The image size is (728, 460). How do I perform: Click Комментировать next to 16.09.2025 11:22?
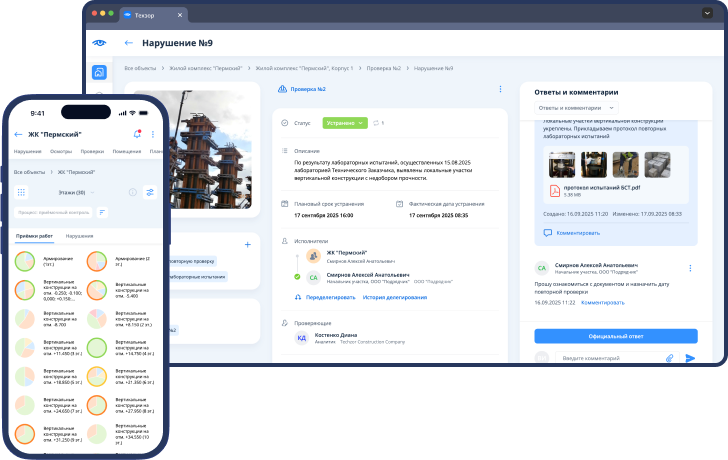pos(603,303)
